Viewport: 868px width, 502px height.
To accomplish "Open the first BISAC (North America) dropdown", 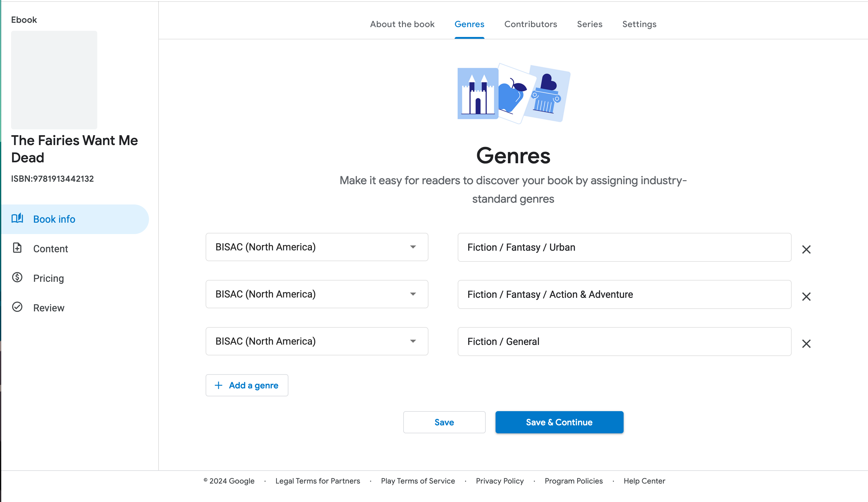I will (x=316, y=247).
